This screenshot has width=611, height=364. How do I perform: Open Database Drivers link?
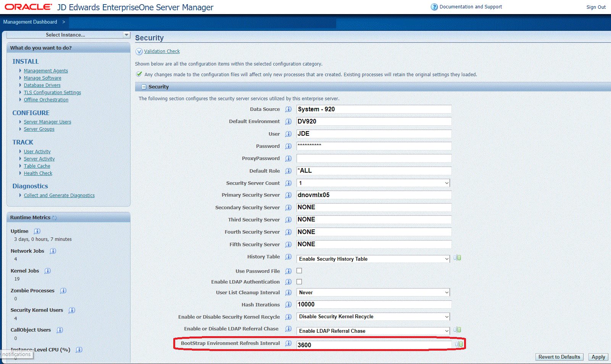[x=42, y=85]
